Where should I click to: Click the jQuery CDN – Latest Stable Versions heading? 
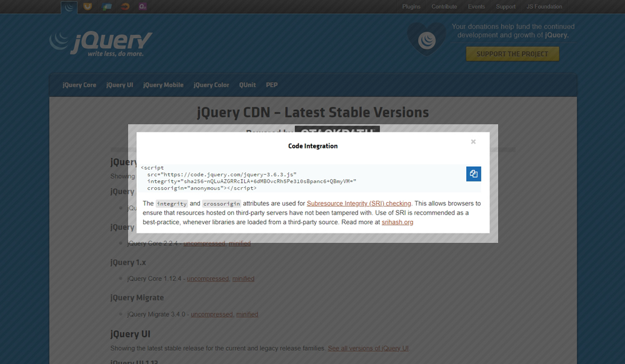[x=313, y=112]
